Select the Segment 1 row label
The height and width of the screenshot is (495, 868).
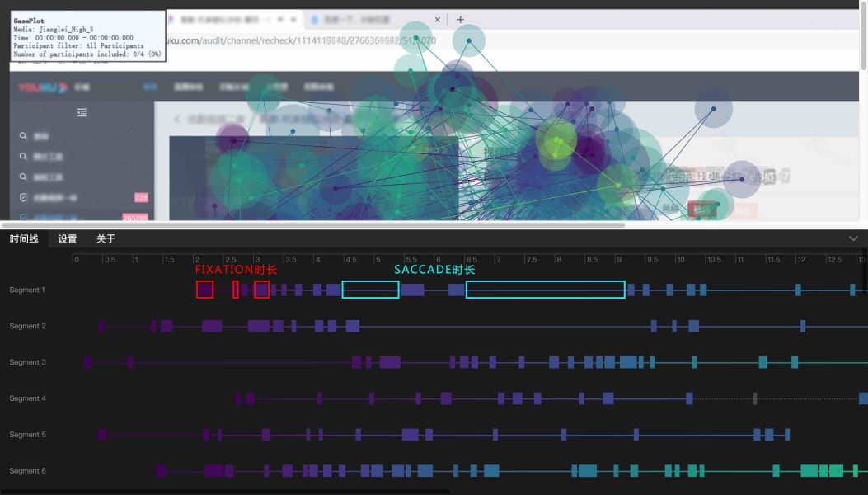point(27,290)
